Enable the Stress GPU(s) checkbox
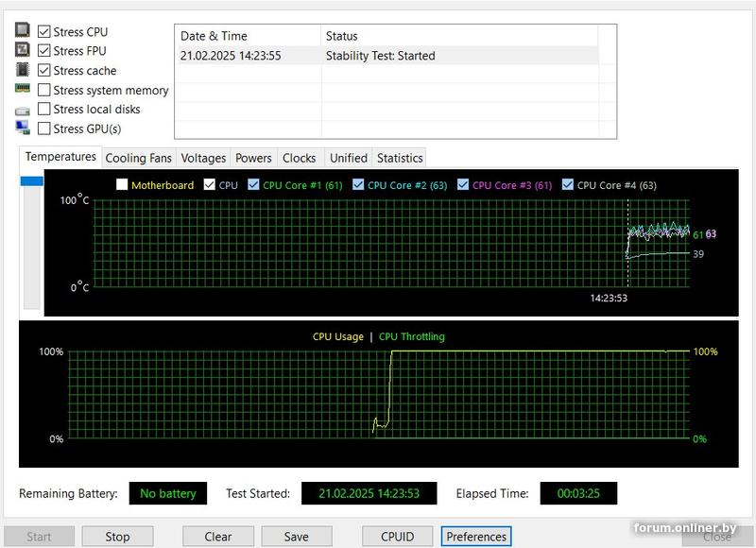 coord(44,128)
